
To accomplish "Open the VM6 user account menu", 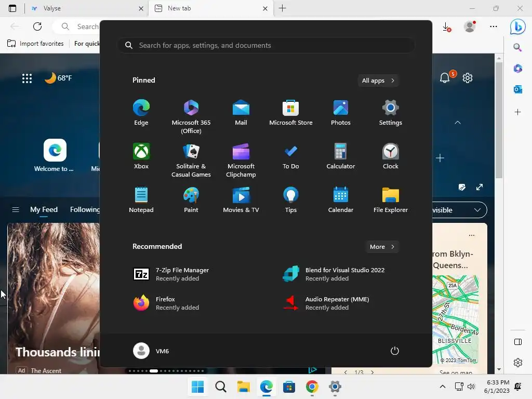I will pos(151,351).
